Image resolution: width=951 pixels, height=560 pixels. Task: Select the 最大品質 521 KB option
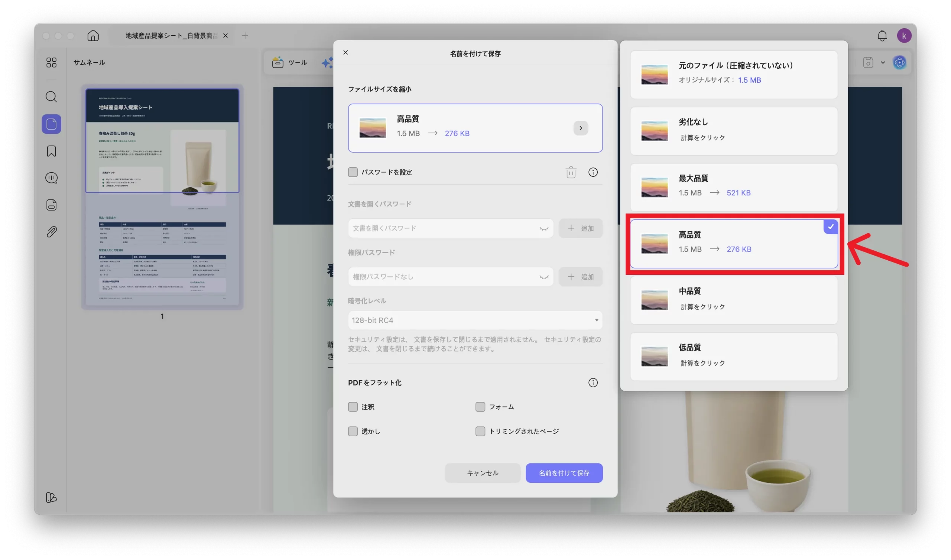(x=734, y=187)
